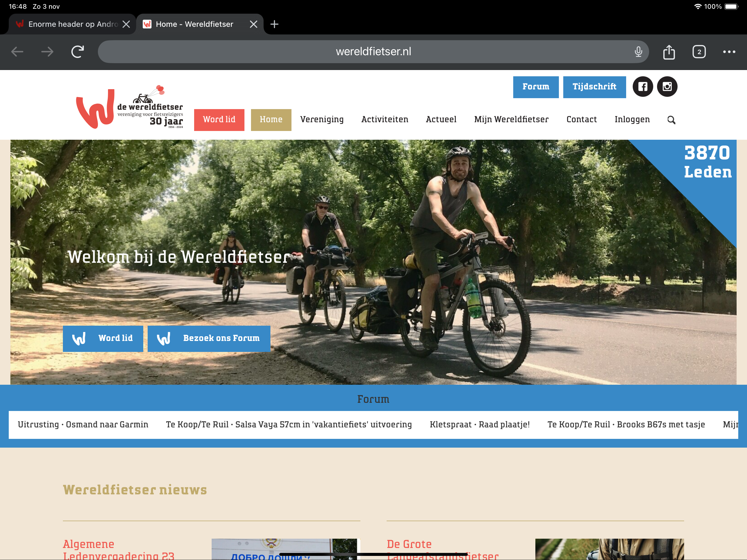Open the tab switcher showing 2 tabs

[699, 52]
